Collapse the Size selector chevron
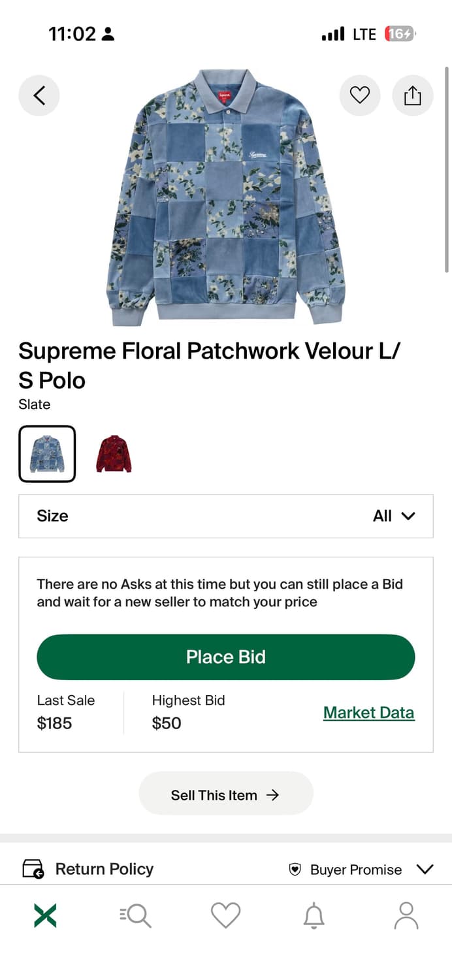Screen dimensions: 452x980 click(x=408, y=516)
